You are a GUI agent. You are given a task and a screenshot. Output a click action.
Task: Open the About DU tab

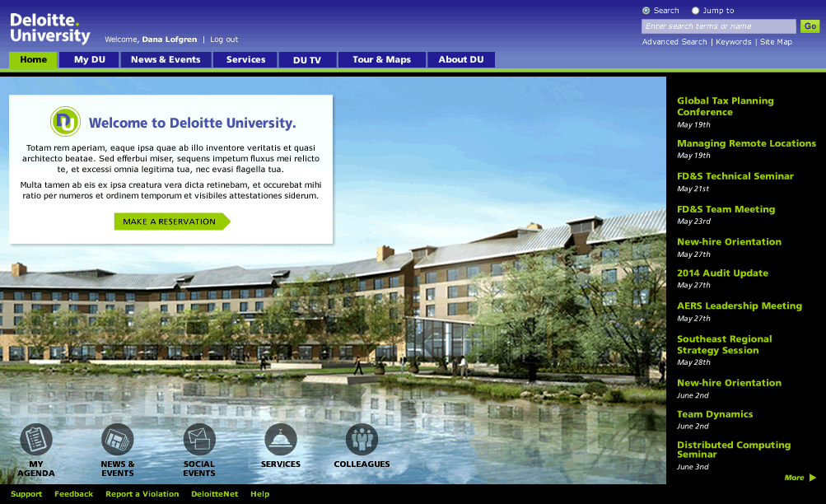coord(461,60)
